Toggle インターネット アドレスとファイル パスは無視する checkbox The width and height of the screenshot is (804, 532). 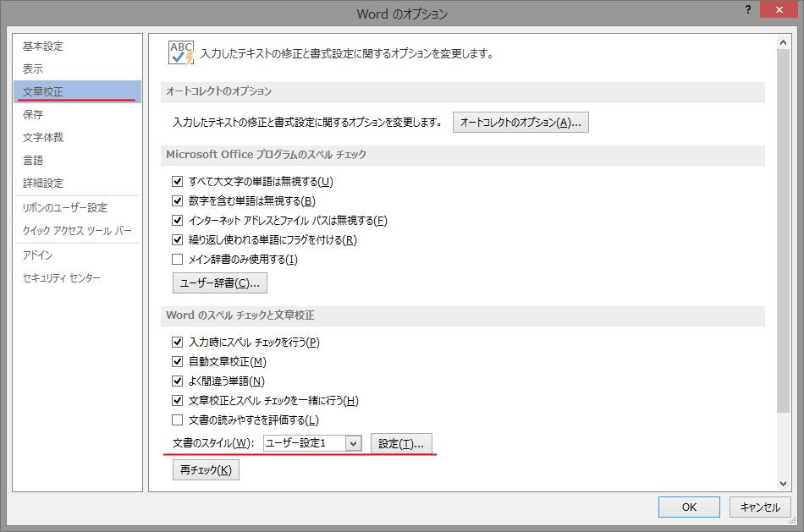pos(178,221)
